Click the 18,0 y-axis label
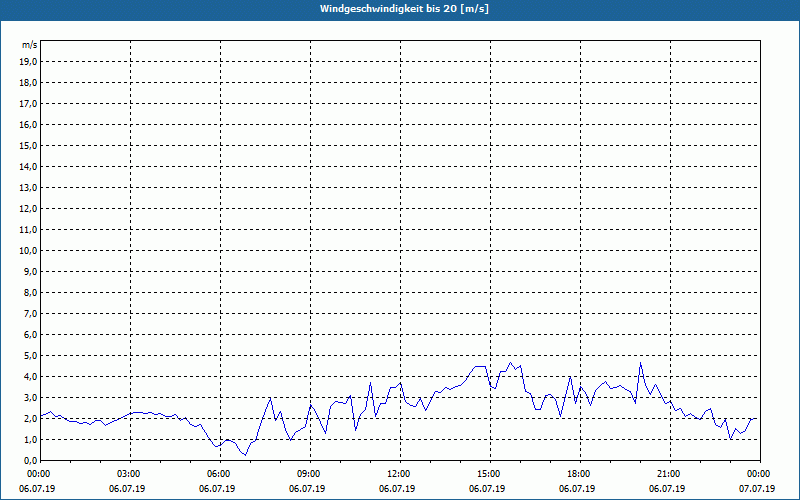 [x=29, y=83]
